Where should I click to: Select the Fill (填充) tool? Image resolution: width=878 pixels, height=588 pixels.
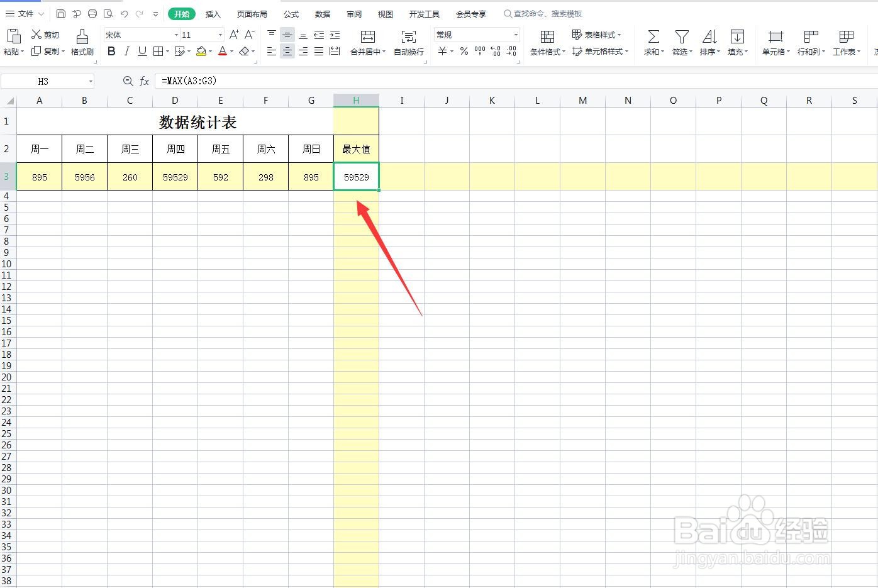click(x=737, y=42)
